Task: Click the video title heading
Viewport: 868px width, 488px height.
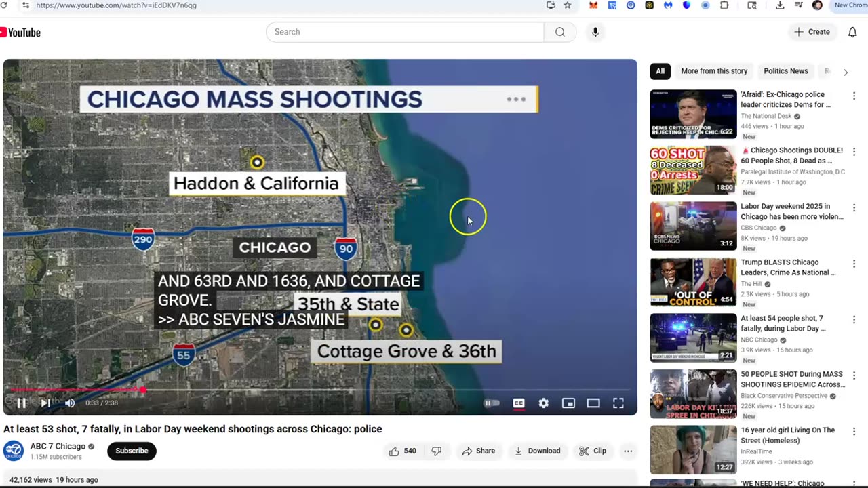Action: click(x=193, y=429)
